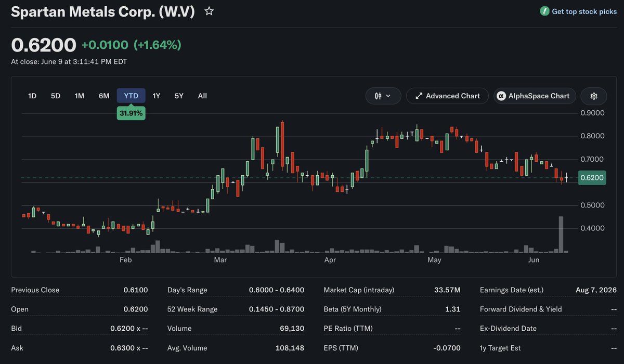624x364 pixels.
Task: Select the 1D time range
Action: 32,96
